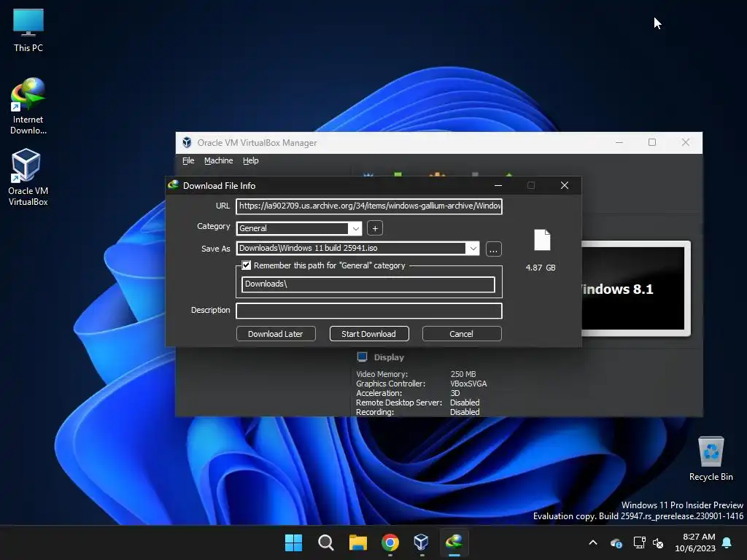The height and width of the screenshot is (560, 747).
Task: Click the OneDrive tray icon
Action: pyautogui.click(x=616, y=542)
